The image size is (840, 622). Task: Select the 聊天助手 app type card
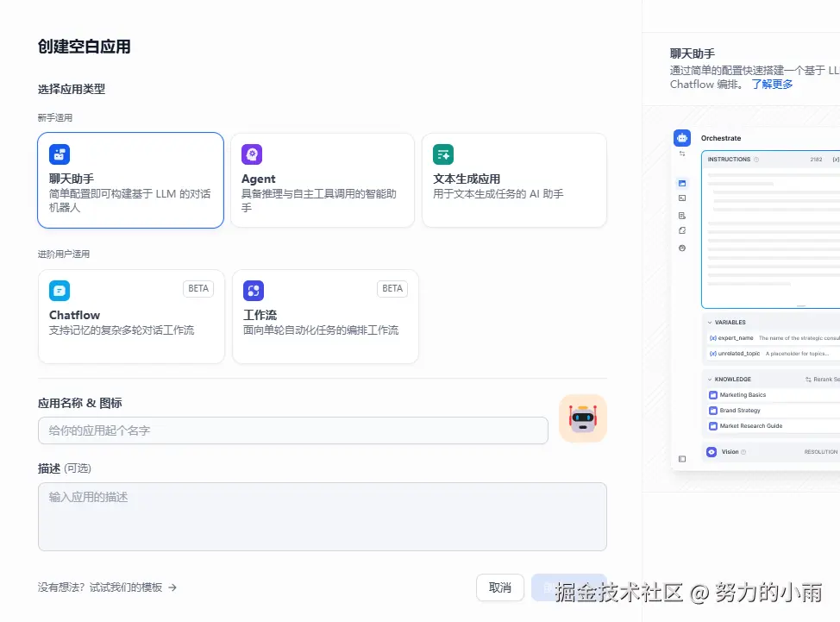tap(131, 180)
